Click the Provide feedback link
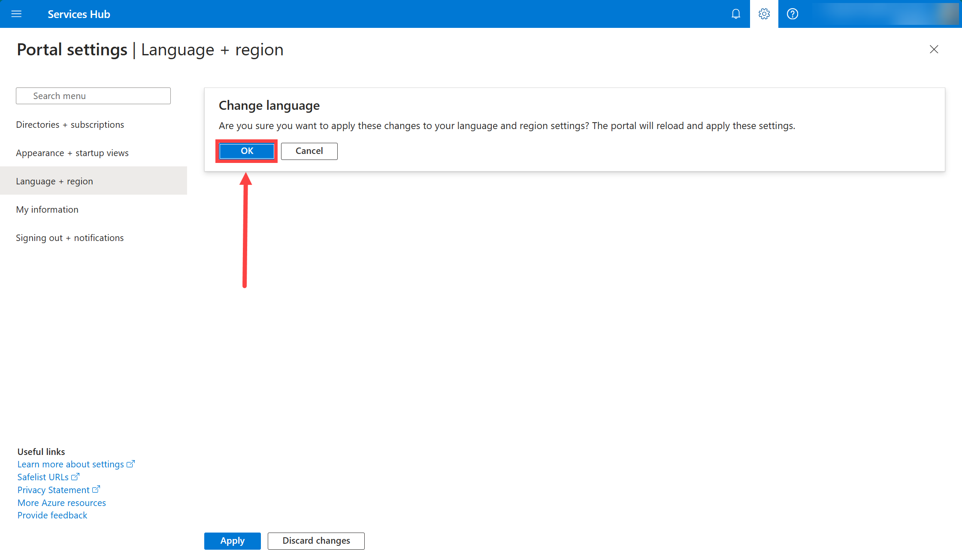 [x=52, y=515]
